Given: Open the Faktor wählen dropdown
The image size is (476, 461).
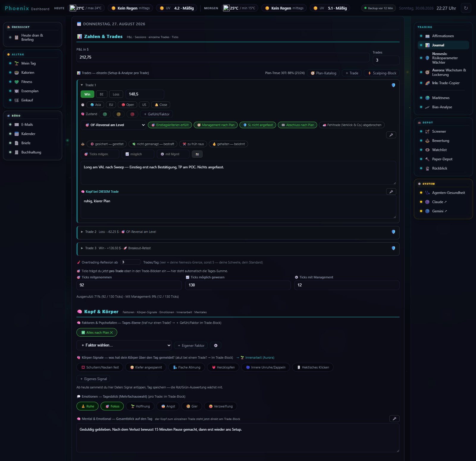Looking at the screenshot, I should coord(124,345).
